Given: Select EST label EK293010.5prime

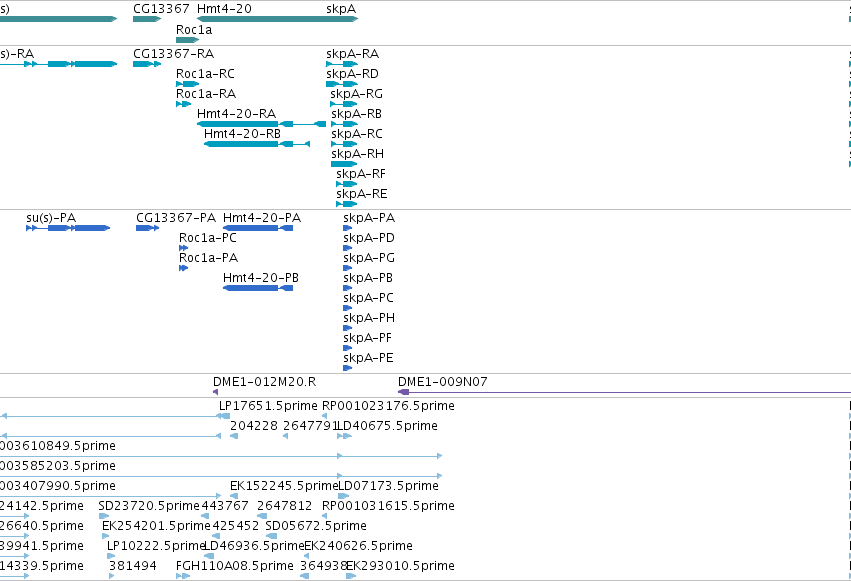Looking at the screenshot, I should click(400, 567).
